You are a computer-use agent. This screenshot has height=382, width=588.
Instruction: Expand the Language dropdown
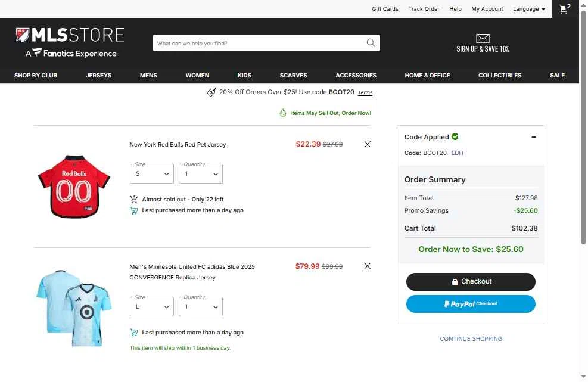[x=529, y=8]
